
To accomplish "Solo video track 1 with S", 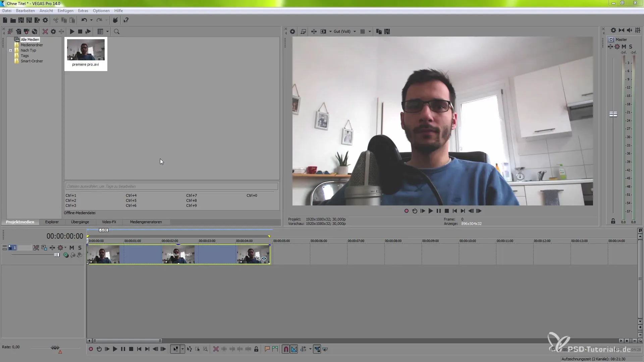I will point(80,248).
